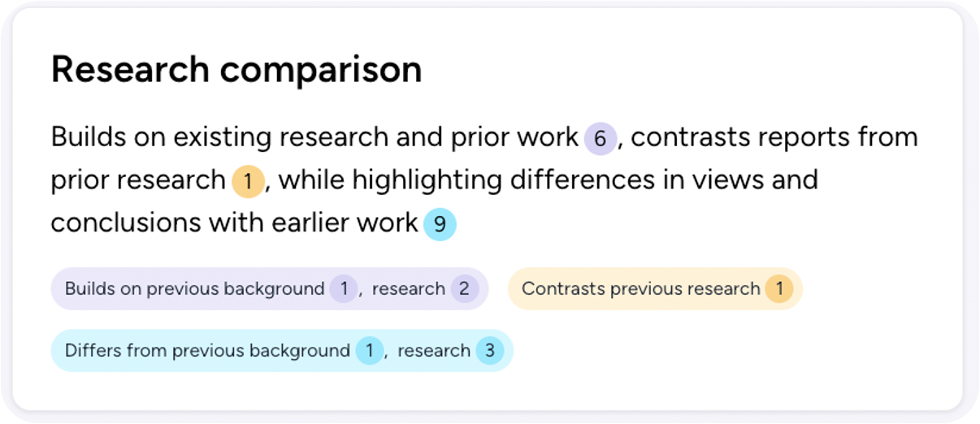The image size is (980, 424).
Task: Select the 'Contrasts previous research' chip label
Action: click(640, 289)
